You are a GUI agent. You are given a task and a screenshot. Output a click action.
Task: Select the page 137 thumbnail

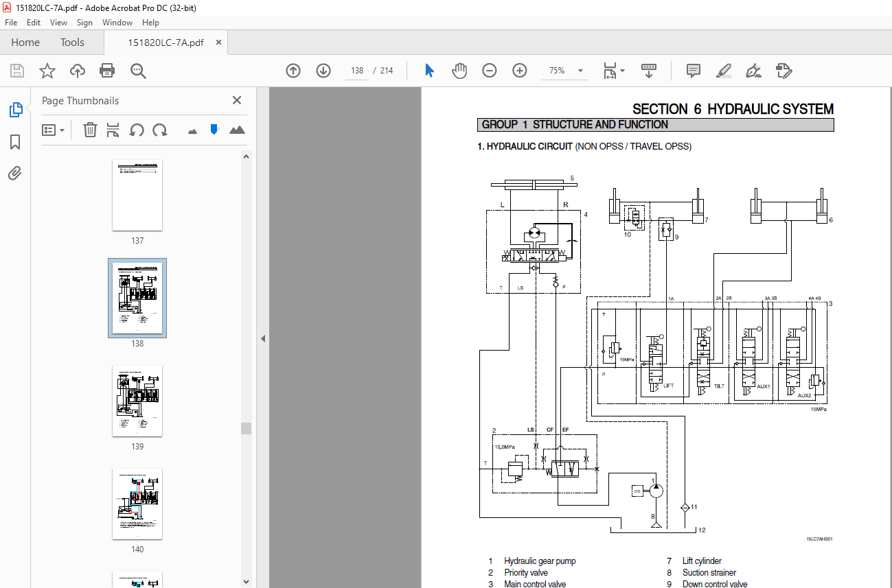[137, 196]
